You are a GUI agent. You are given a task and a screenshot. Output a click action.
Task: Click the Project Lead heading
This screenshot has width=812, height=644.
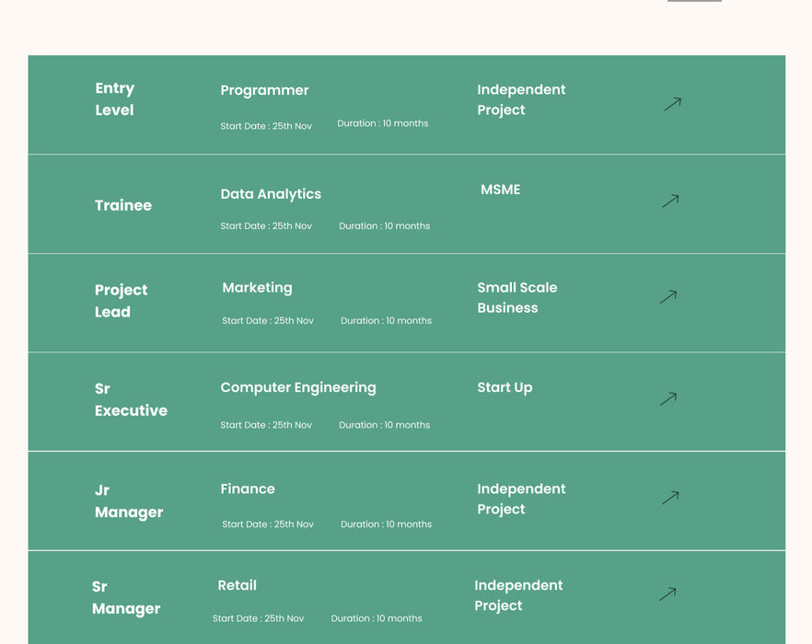tap(121, 301)
